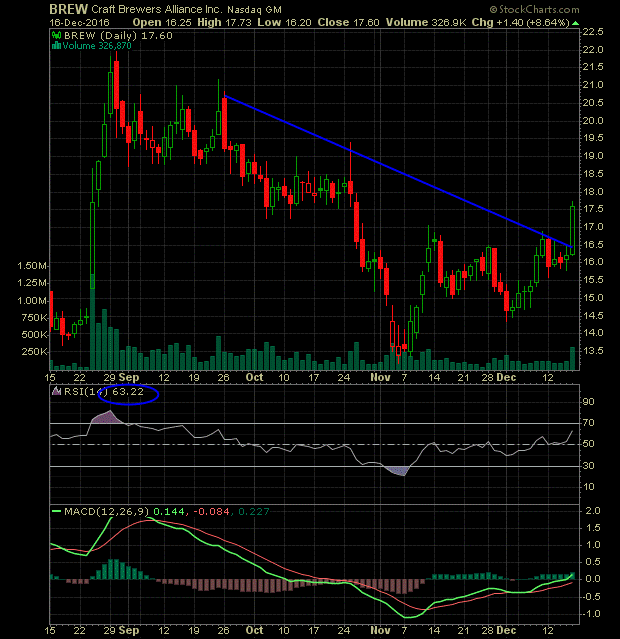Click the Oct label below the MACD panel
The height and width of the screenshot is (639, 620).
coord(254,632)
